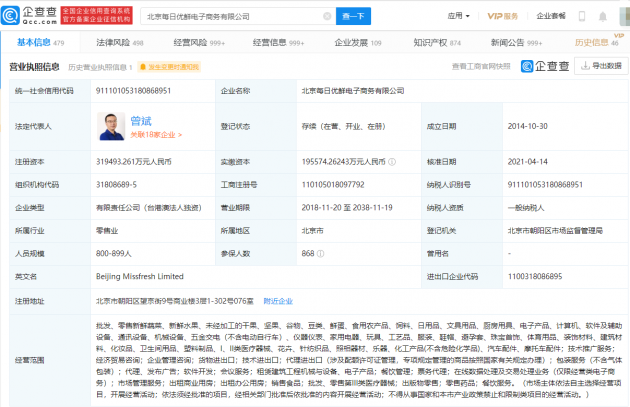Viewport: 630px width, 407px height.
Task: Switch to the 知识产权 tab
Action: coord(437,43)
